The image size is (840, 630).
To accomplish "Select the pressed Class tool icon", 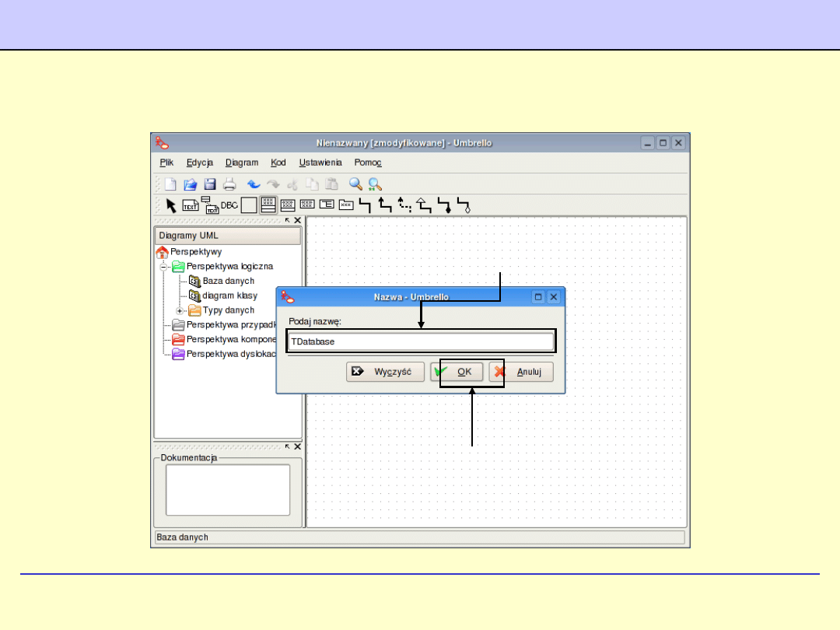I will 268,205.
